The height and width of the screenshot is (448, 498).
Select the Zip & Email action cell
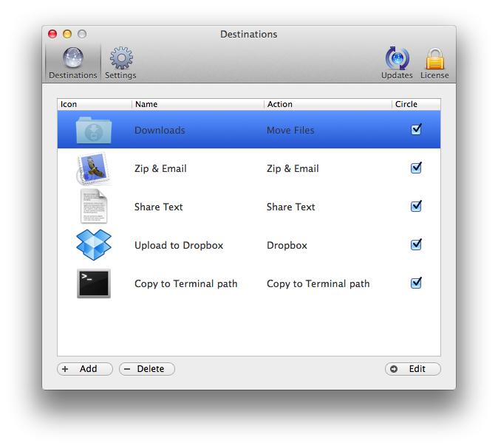293,168
